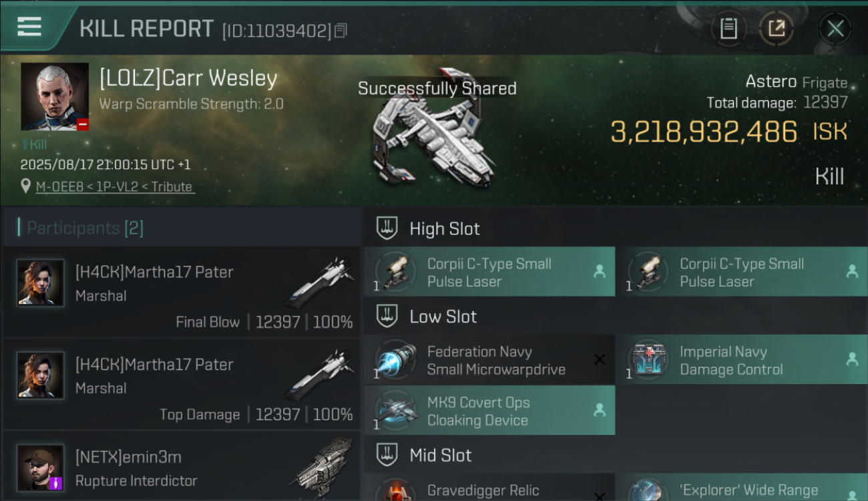Open the M-OEE8 location link
This screenshot has height=501, width=868.
pos(115,187)
